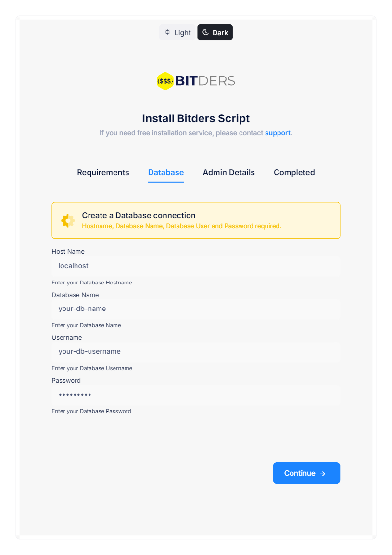Image resolution: width=392 pixels, height=555 pixels.
Task: Click the Install Bitders Script heading
Action: click(x=196, y=118)
